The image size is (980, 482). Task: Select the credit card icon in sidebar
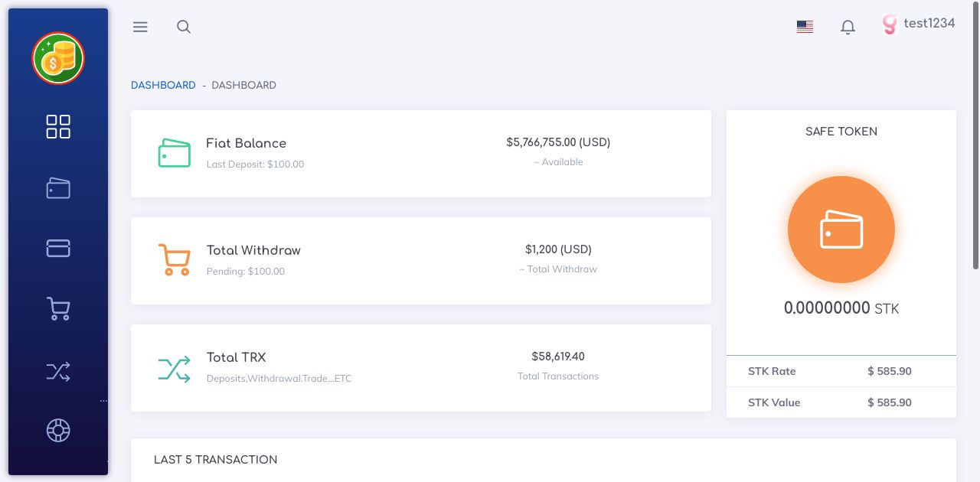tap(58, 248)
